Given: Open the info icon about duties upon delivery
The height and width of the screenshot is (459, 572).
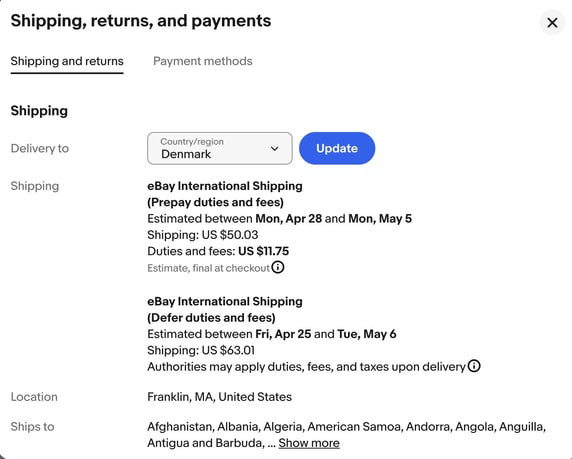Looking at the screenshot, I should (474, 366).
